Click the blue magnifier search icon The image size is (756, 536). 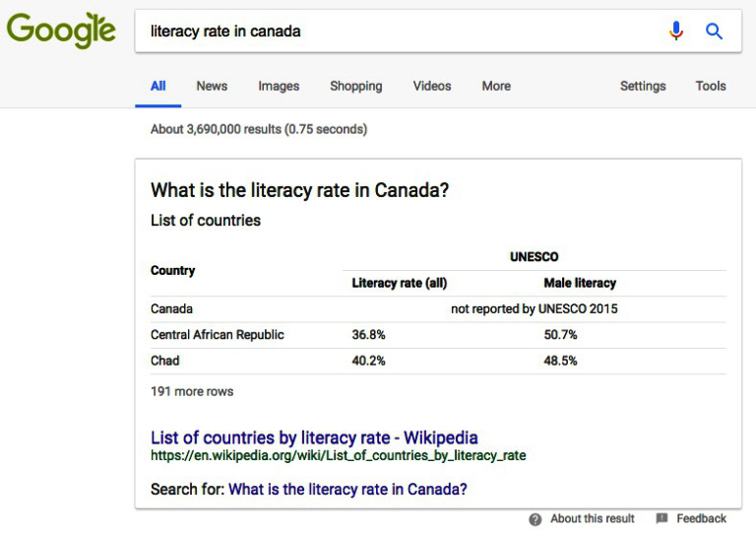pos(715,31)
